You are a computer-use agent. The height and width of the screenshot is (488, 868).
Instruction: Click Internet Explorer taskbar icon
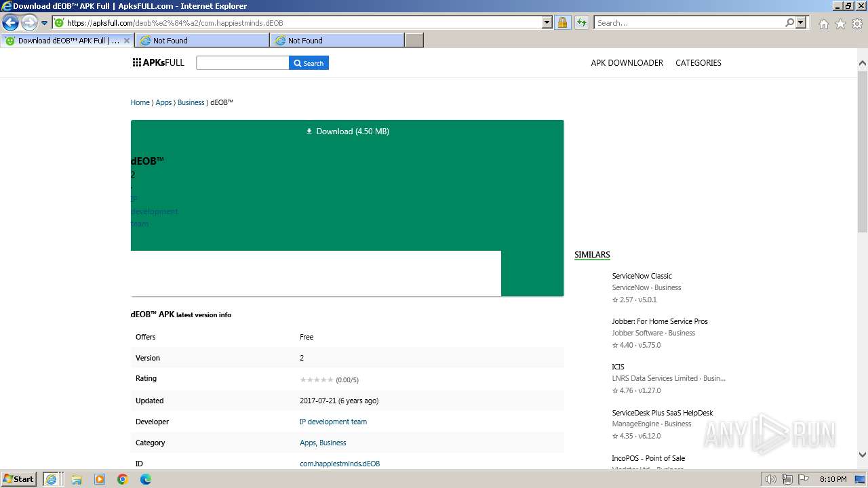pos(52,479)
